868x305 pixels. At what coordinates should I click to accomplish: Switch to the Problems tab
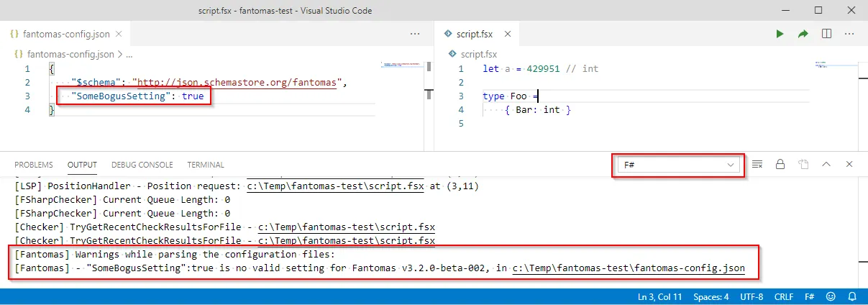(34, 165)
